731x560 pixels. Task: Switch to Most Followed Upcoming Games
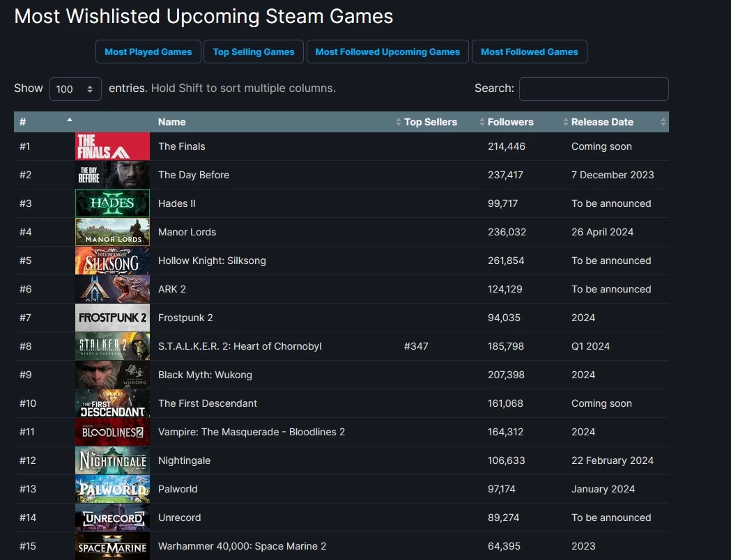tap(387, 52)
